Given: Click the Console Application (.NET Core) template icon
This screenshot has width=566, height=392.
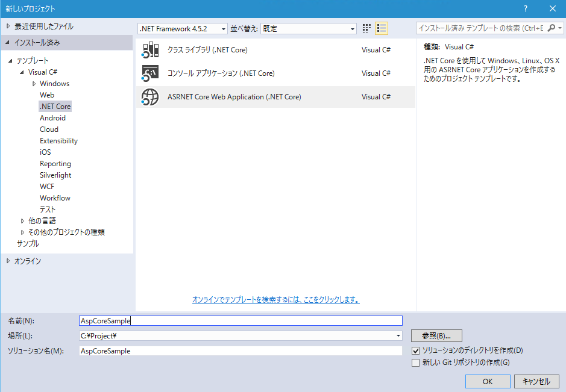Looking at the screenshot, I should click(150, 73).
